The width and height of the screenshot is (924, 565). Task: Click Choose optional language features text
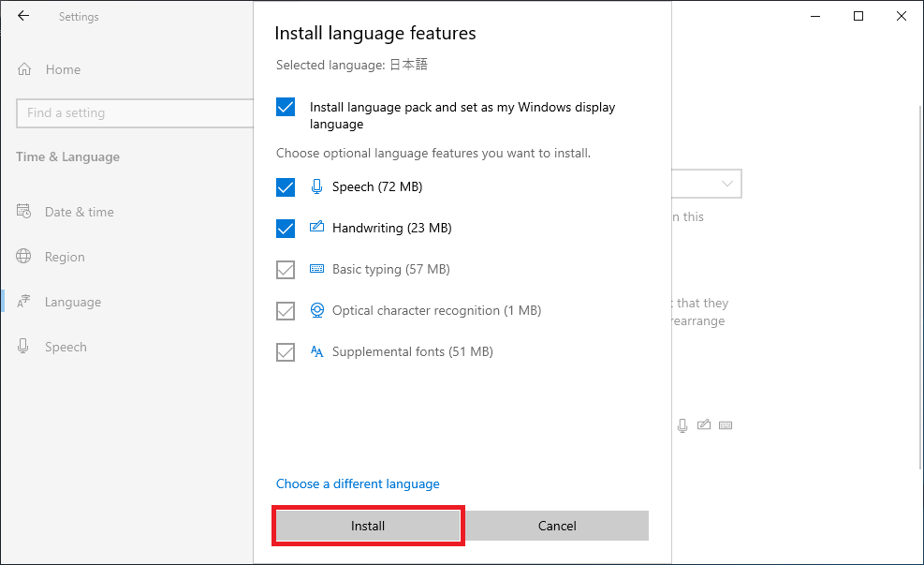tap(433, 154)
